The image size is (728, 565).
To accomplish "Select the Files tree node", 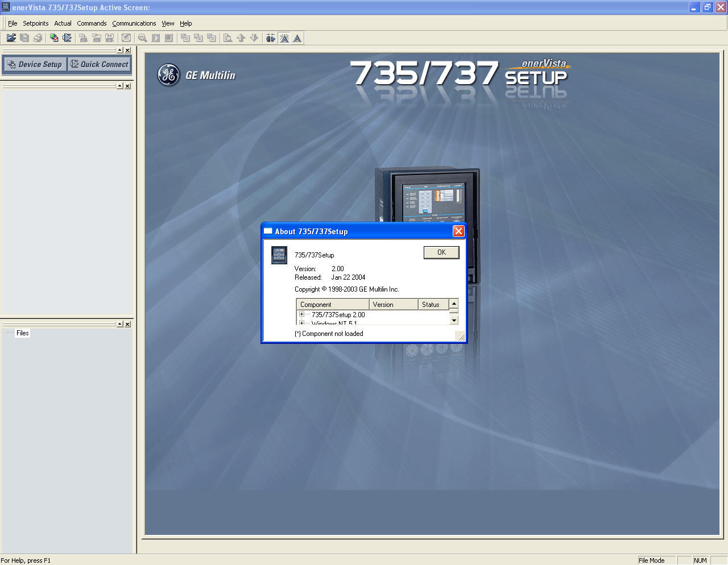I will point(23,333).
